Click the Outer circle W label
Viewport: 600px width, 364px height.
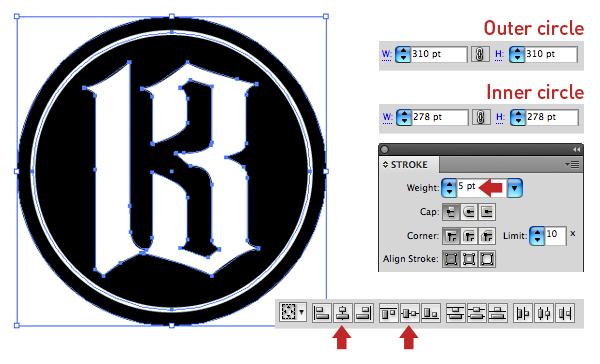tap(386, 55)
